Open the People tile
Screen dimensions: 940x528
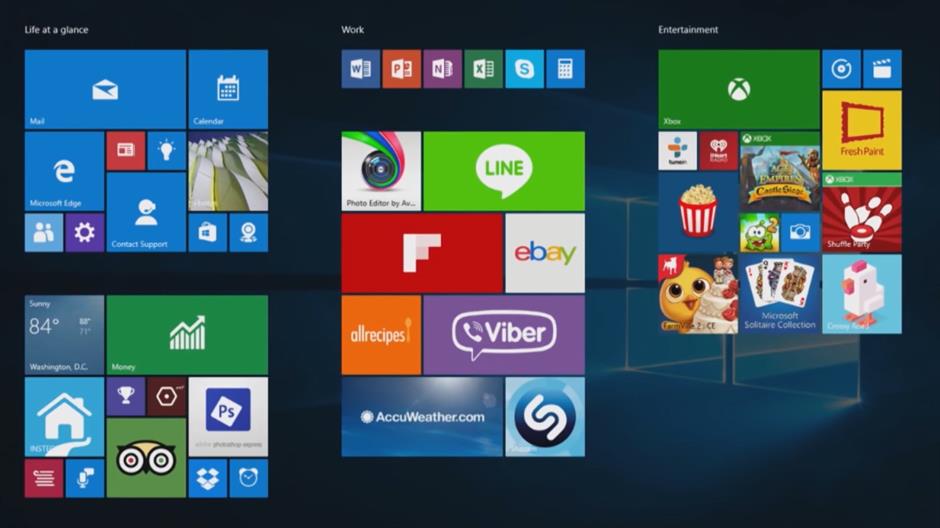[44, 233]
